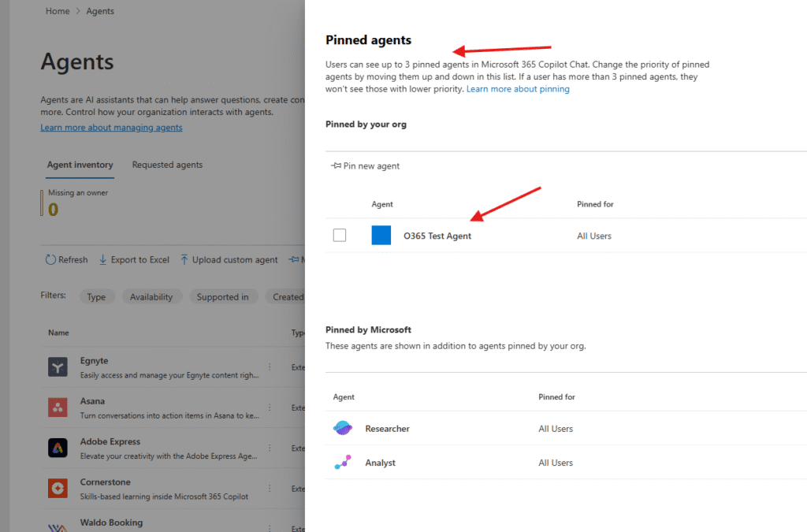Click the Cornerstone agent icon

58,488
